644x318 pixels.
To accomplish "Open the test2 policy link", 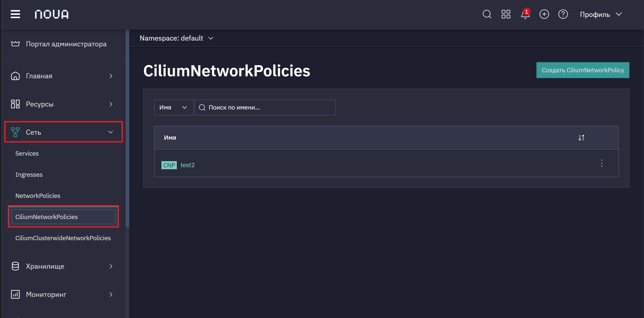I will tap(188, 165).
